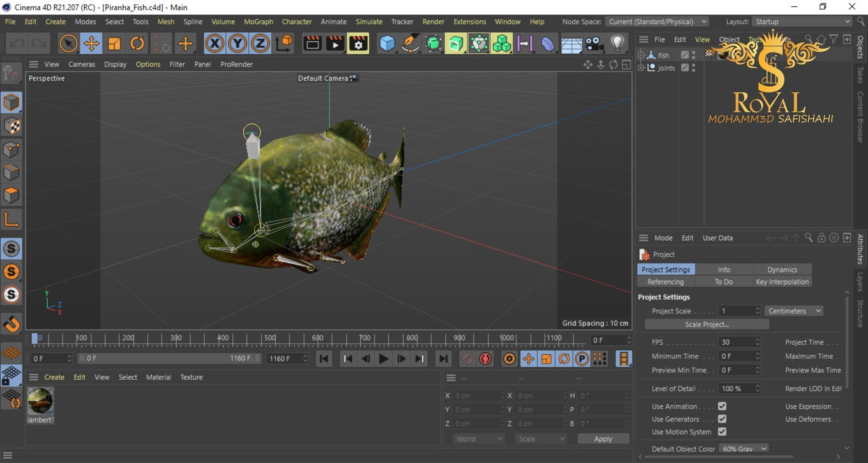Switch to Points mode
The height and width of the screenshot is (463, 868).
click(12, 149)
